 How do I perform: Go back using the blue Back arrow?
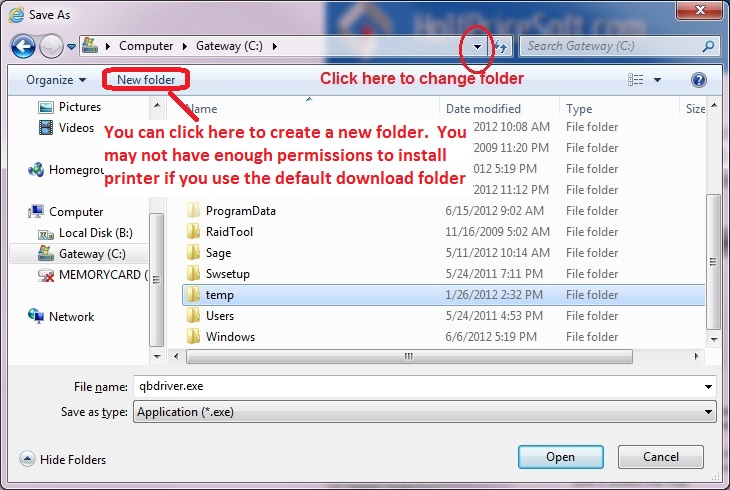[x=23, y=46]
